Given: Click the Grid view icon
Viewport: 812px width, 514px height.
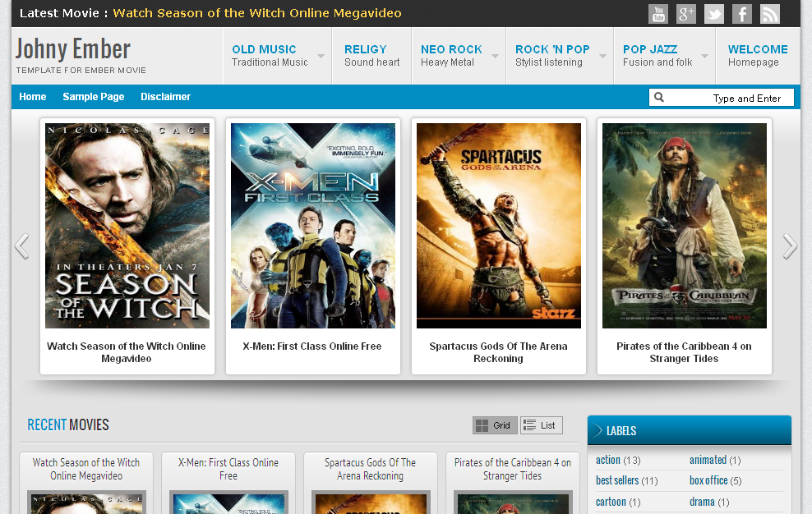Looking at the screenshot, I should coord(482,425).
